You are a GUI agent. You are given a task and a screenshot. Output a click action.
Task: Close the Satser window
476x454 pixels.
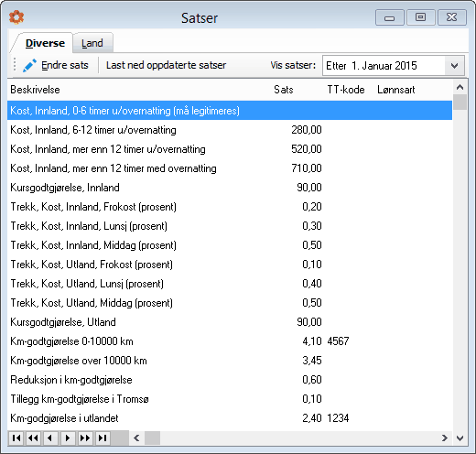coord(452,17)
